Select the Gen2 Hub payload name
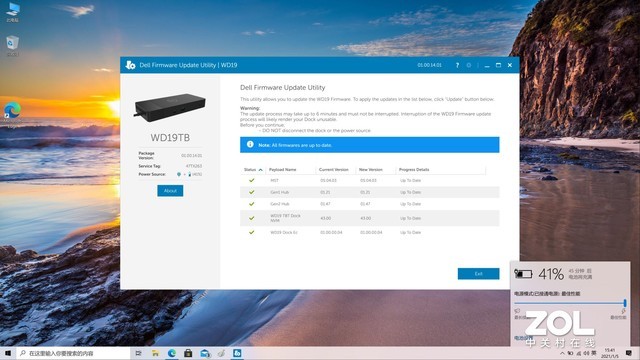 (280, 204)
